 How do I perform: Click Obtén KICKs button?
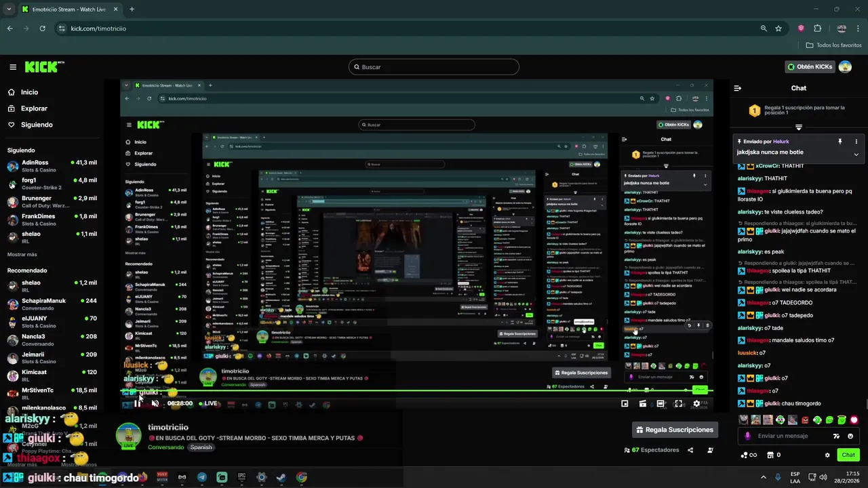[x=810, y=67]
